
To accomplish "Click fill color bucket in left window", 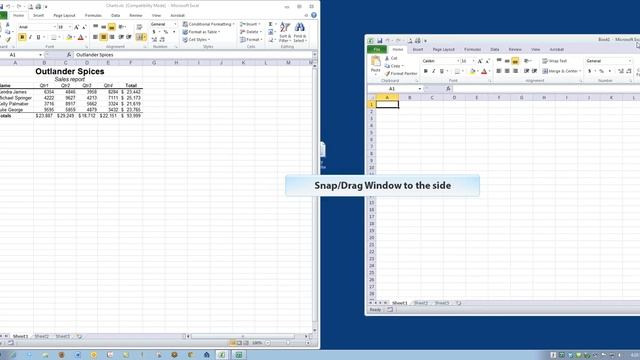I will point(69,37).
